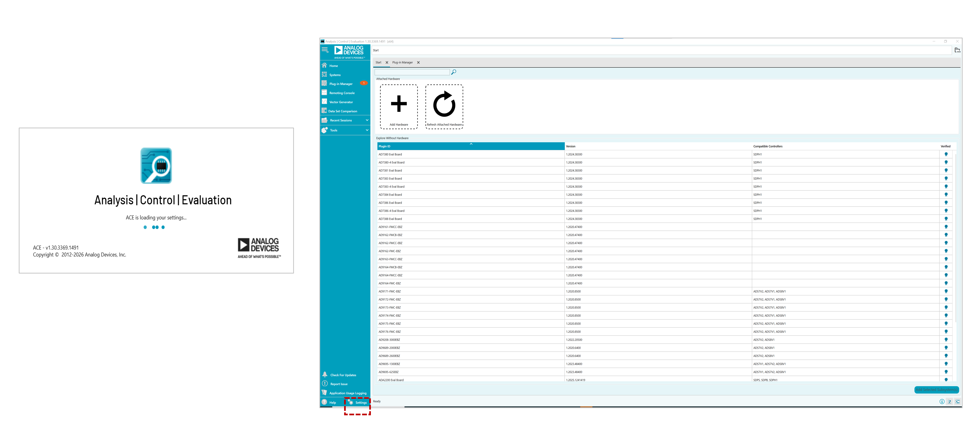Select the AD9695-625EBZ row

(665, 372)
